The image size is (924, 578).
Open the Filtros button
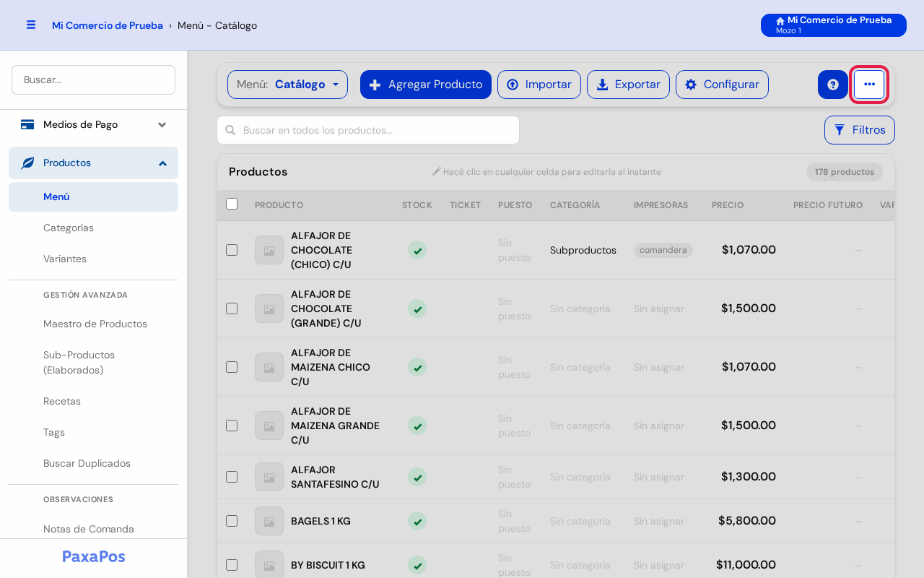pos(860,130)
